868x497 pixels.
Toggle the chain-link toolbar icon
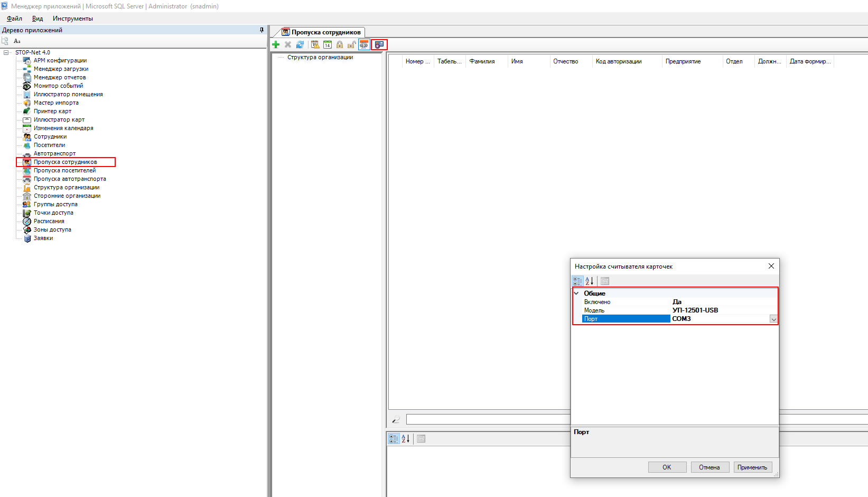click(x=364, y=45)
